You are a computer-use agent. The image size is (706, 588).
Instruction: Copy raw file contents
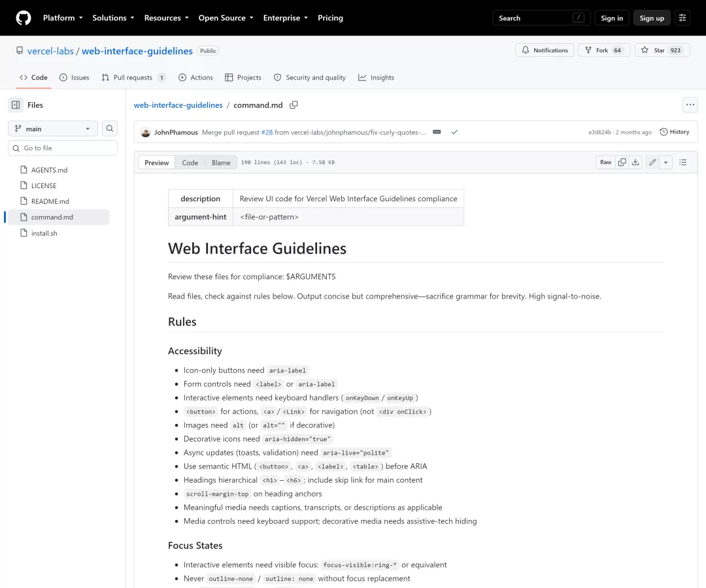tap(622, 163)
